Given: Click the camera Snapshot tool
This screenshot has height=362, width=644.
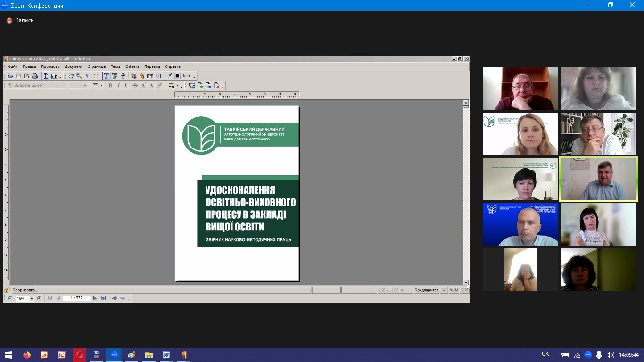Looking at the screenshot, I should 150,76.
